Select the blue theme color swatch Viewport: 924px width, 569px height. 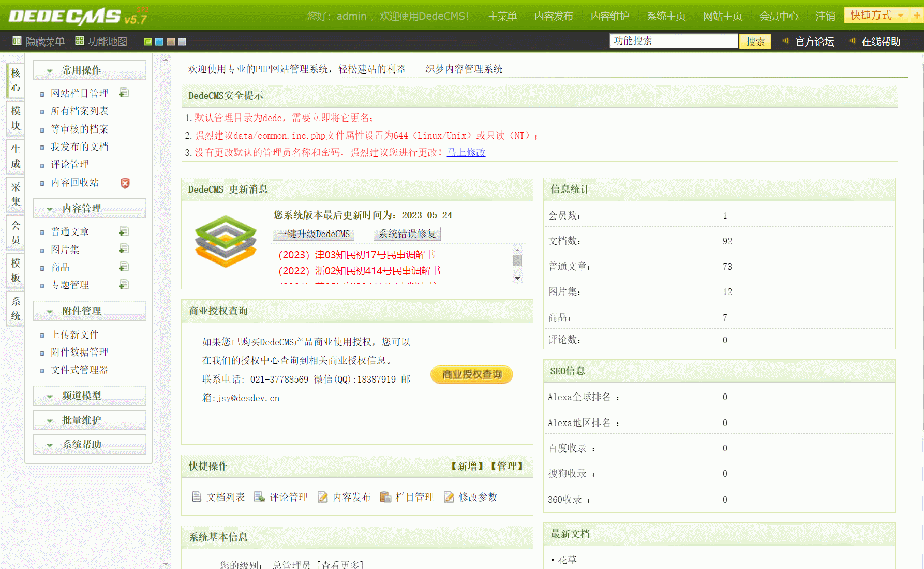[159, 41]
